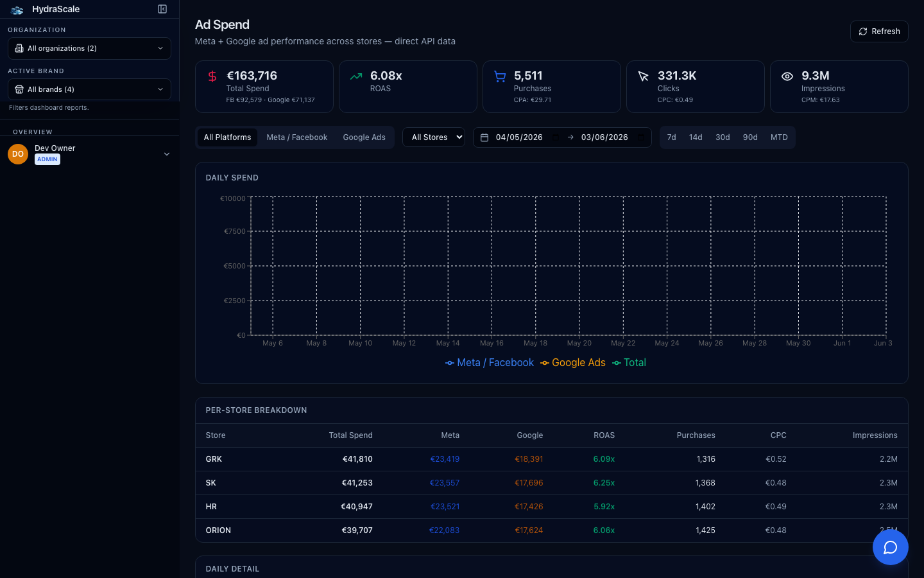Click the CPA: €29.71 text
This screenshot has height=578, width=924.
pos(533,100)
